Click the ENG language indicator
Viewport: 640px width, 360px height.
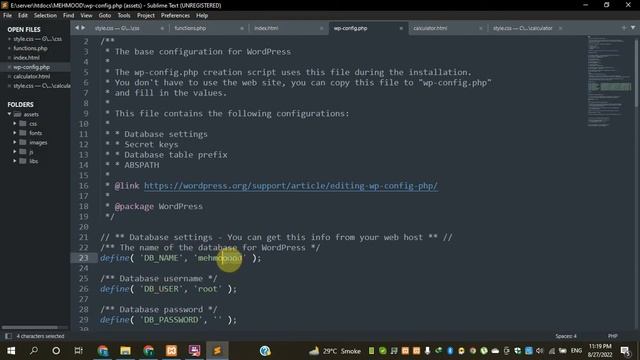pyautogui.click(x=576, y=351)
